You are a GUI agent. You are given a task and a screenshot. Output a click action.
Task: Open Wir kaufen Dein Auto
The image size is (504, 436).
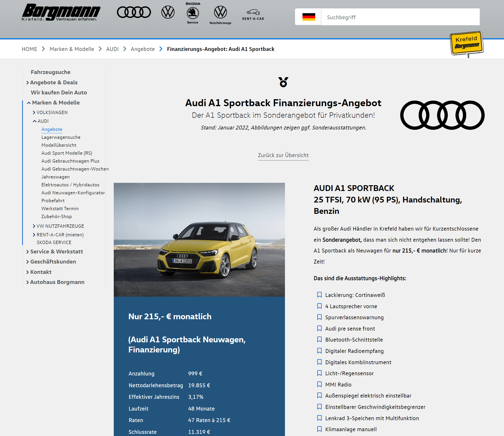[59, 92]
